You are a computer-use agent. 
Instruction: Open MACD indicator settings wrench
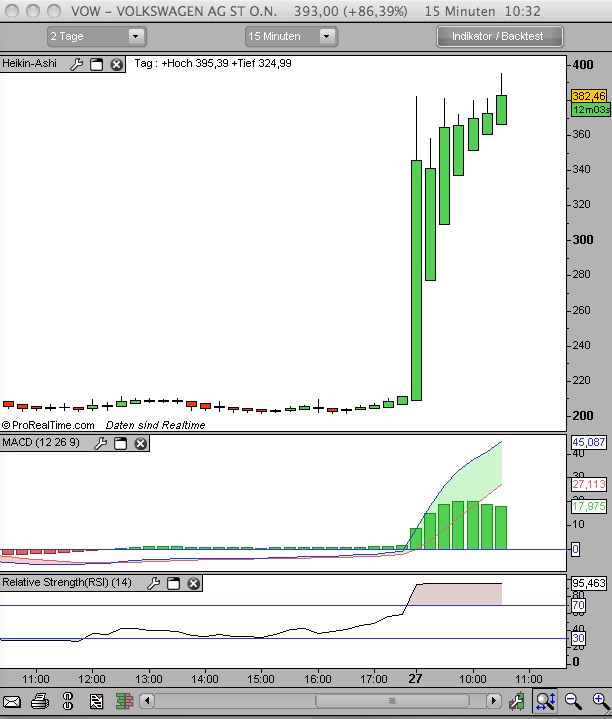coord(100,443)
